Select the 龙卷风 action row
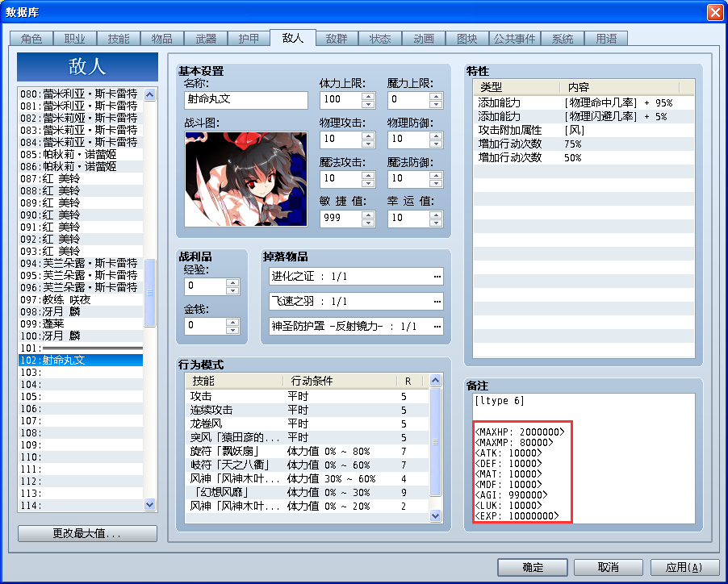 307,424
